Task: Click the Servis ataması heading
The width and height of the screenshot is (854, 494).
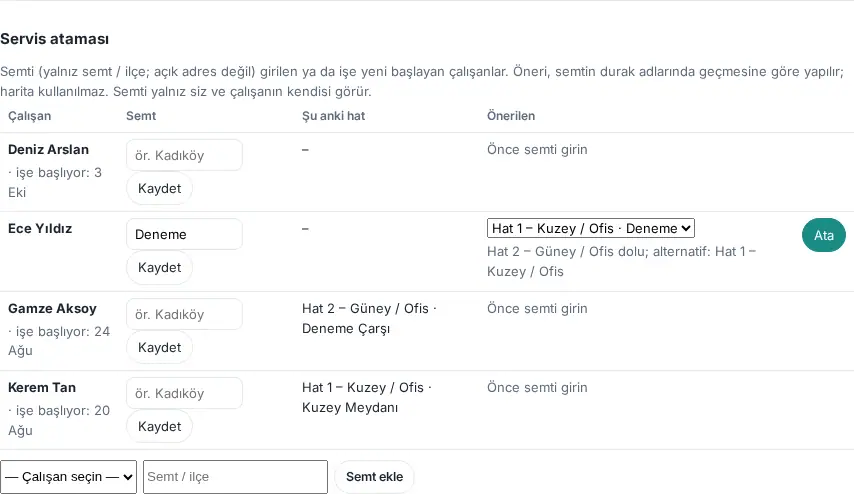Action: tap(54, 39)
